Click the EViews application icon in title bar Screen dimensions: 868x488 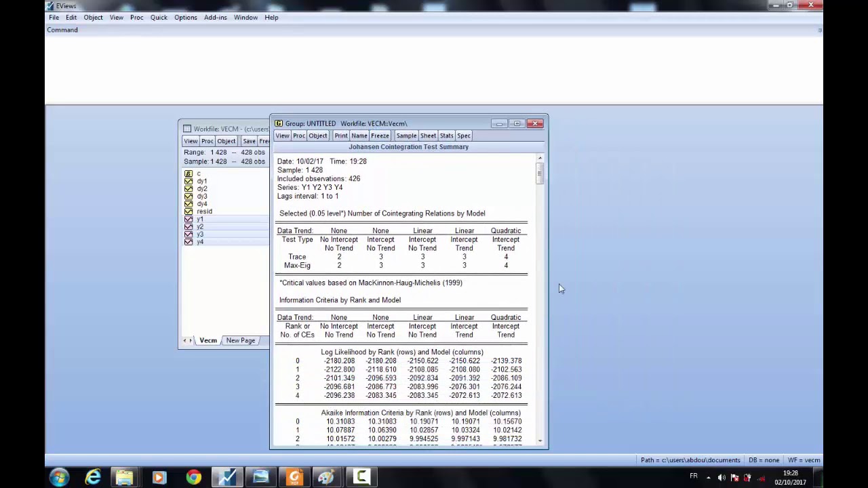50,5
